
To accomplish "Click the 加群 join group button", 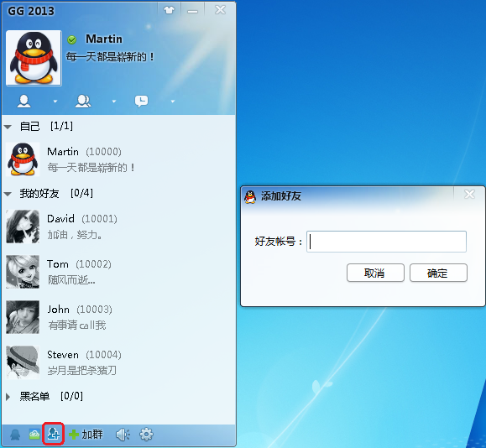I will [x=86, y=435].
